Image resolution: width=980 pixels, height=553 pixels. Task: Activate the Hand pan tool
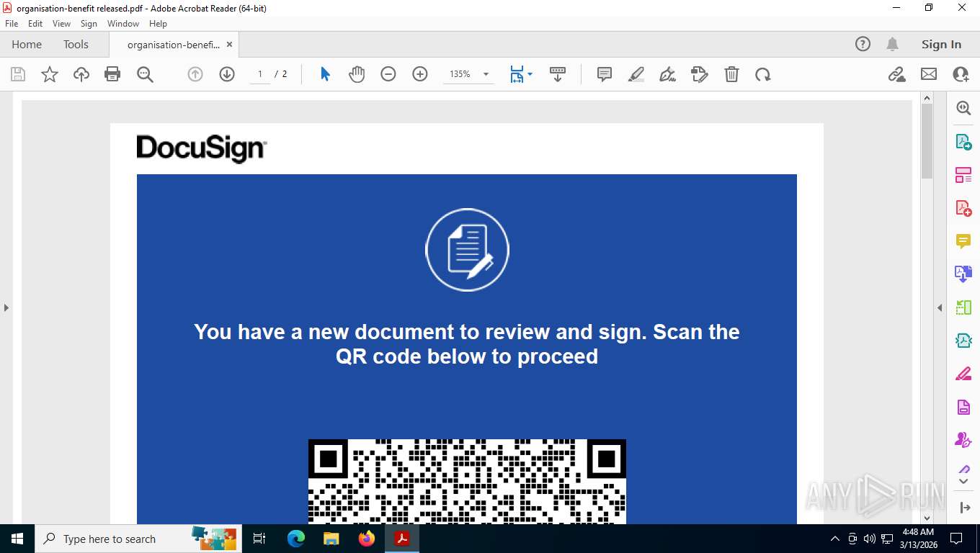[357, 74]
